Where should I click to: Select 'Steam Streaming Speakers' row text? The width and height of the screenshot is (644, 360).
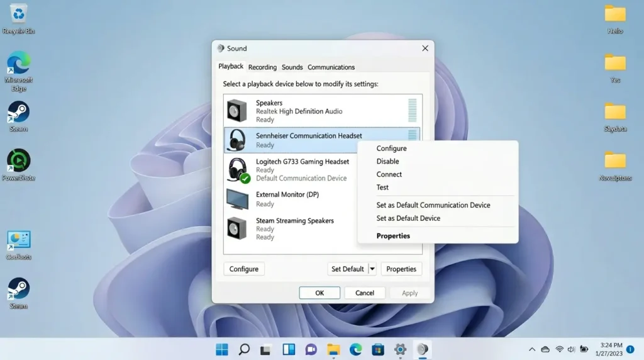pyautogui.click(x=294, y=221)
